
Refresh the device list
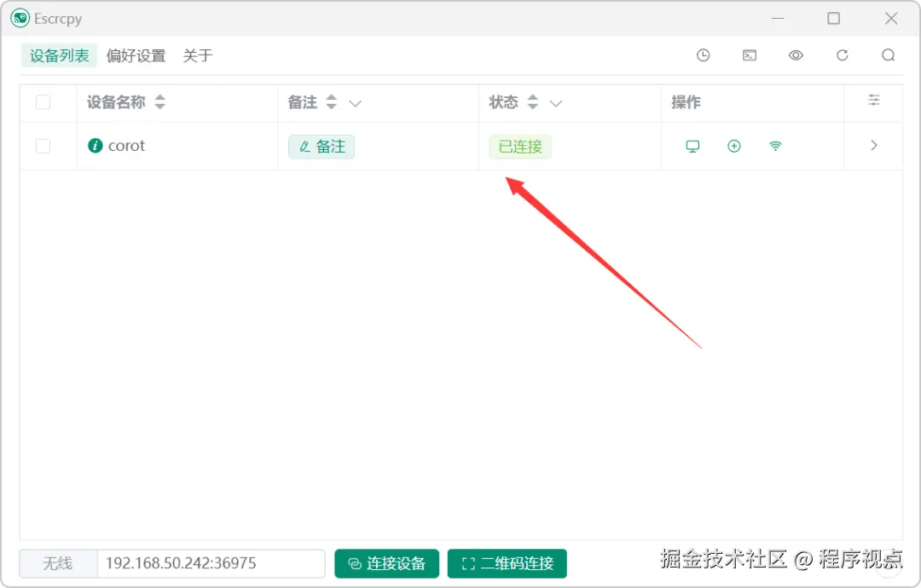842,55
